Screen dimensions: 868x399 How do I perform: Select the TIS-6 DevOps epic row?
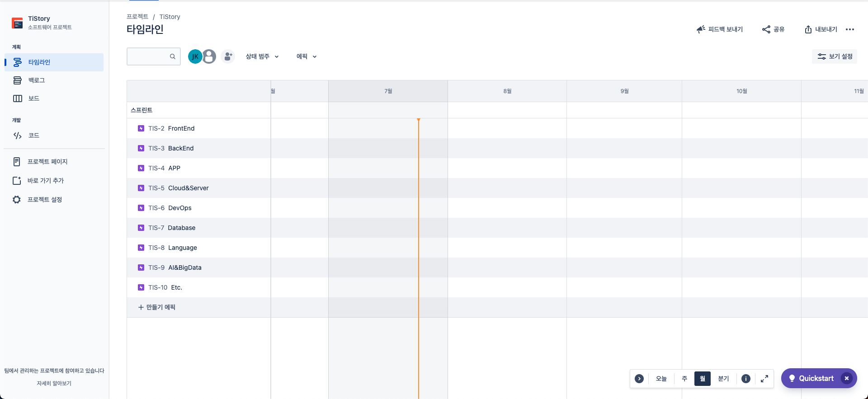(199, 208)
